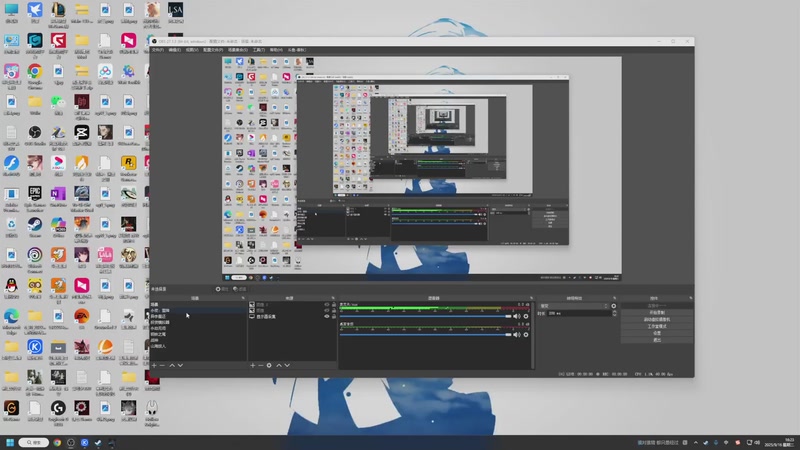Screen dimensions: 800x450
Task: Toggle the lock on the 显示器采集 source
Action: [334, 316]
